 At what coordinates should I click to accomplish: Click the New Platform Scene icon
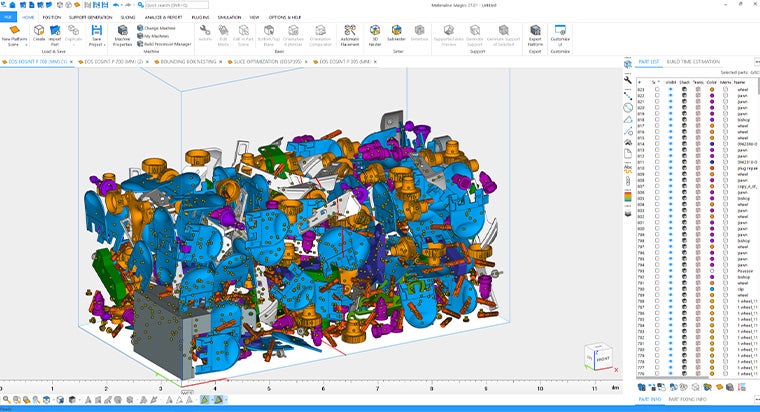[14, 30]
